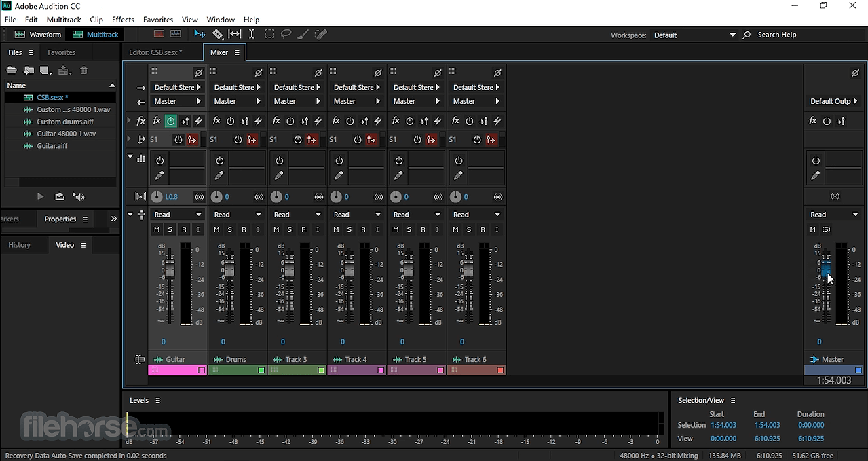868x461 pixels.
Task: Collapse the EQ section arrow in the mixer
Action: coord(130,157)
